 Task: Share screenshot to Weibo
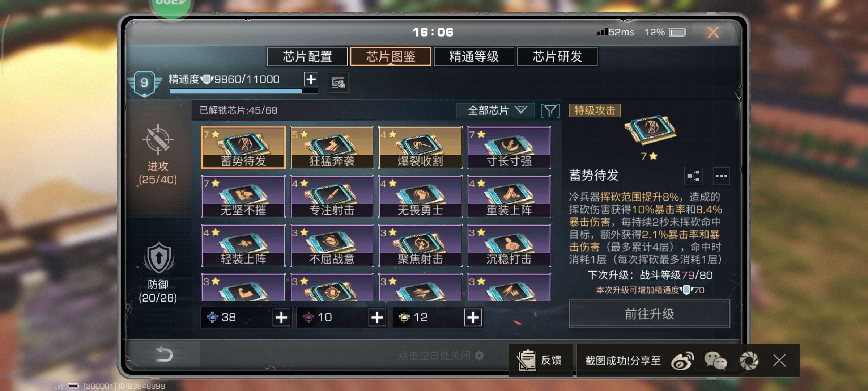click(x=682, y=361)
